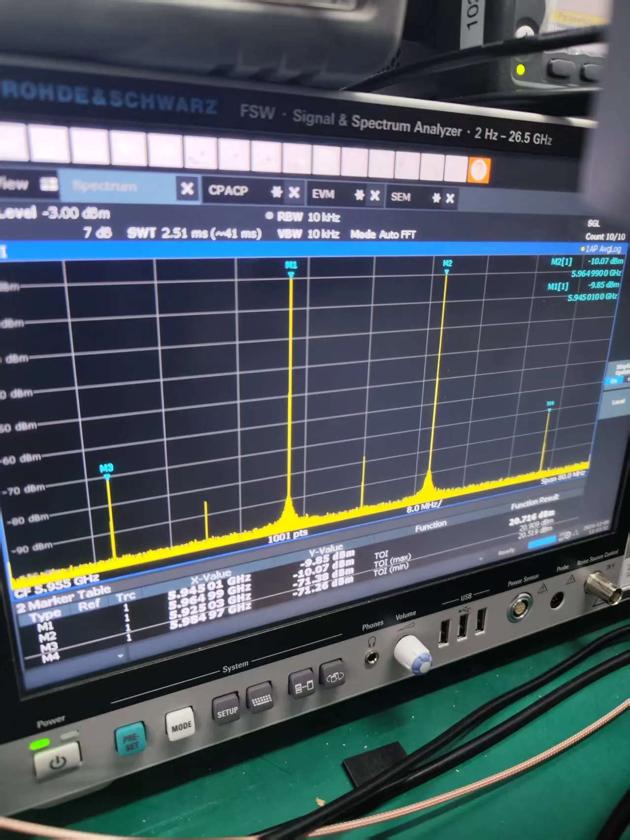Select the TOI (max) function cell
Screen dimensions: 630x840
point(392,560)
